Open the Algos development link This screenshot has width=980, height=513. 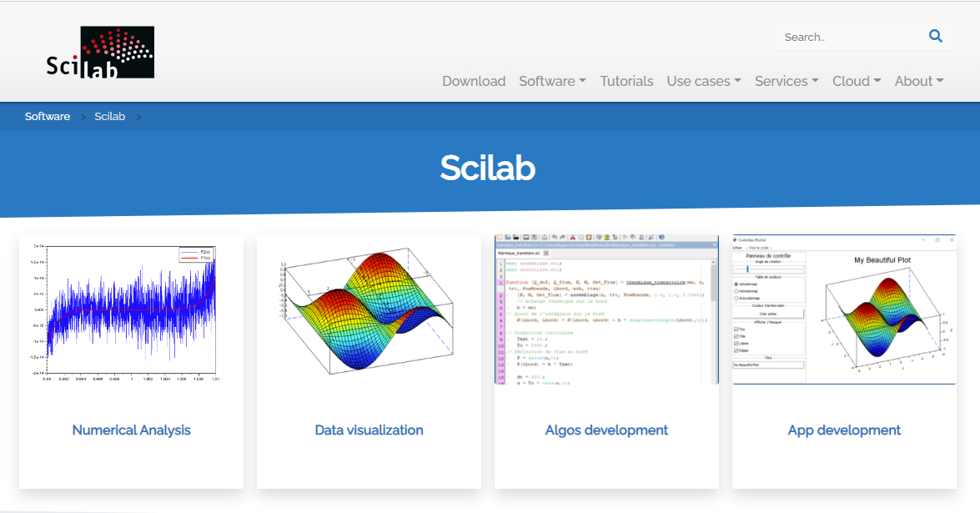click(606, 430)
